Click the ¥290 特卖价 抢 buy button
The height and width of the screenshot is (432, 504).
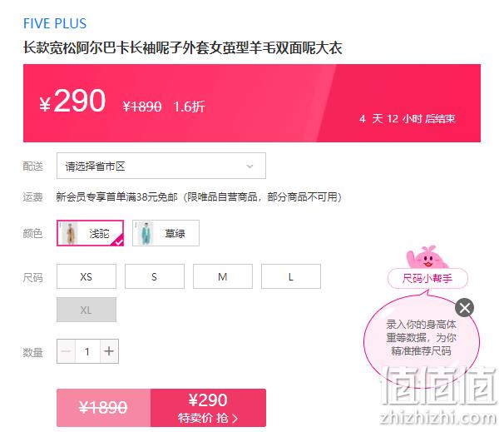pos(208,408)
